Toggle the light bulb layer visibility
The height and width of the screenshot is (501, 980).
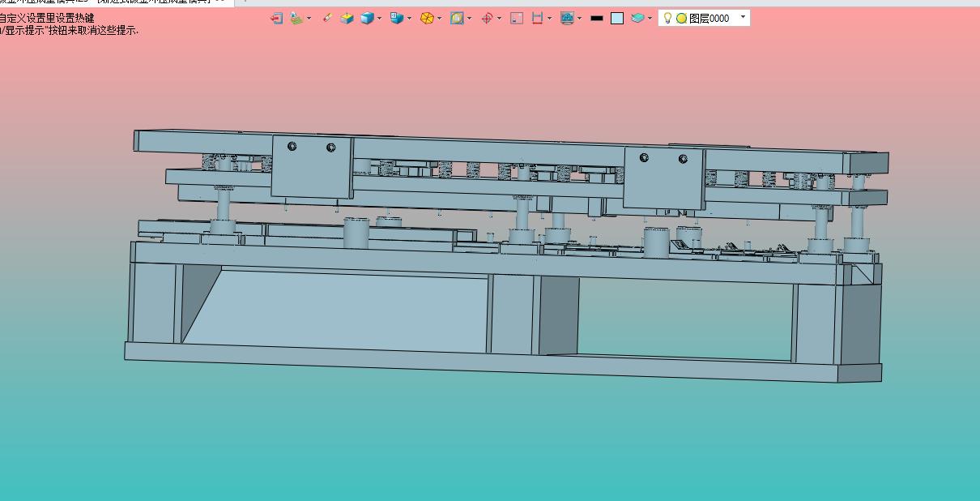(667, 18)
